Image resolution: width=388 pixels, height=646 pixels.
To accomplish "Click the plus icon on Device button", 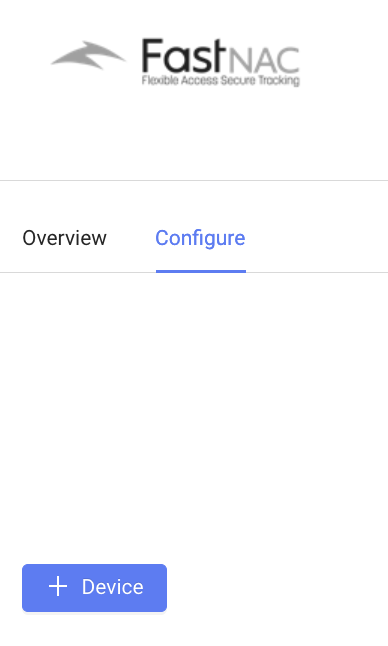I will pos(58,586).
